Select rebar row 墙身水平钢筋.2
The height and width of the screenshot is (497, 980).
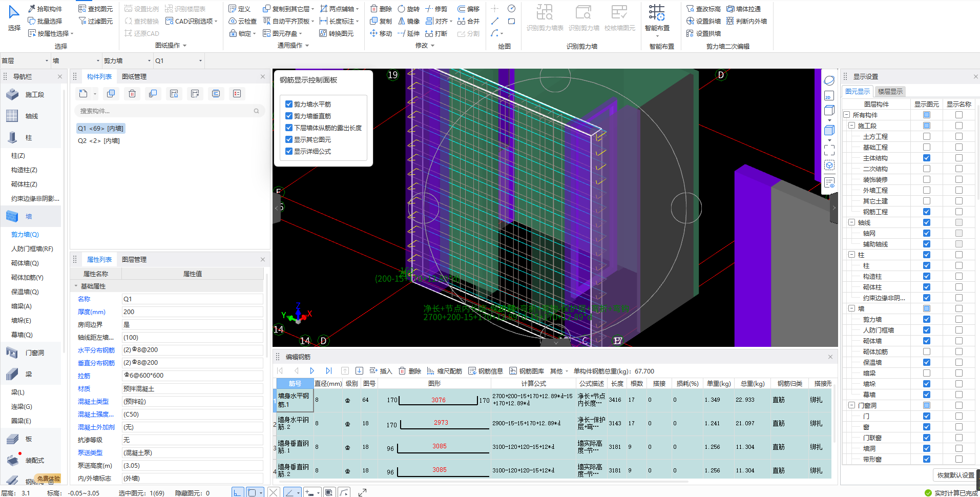294,423
